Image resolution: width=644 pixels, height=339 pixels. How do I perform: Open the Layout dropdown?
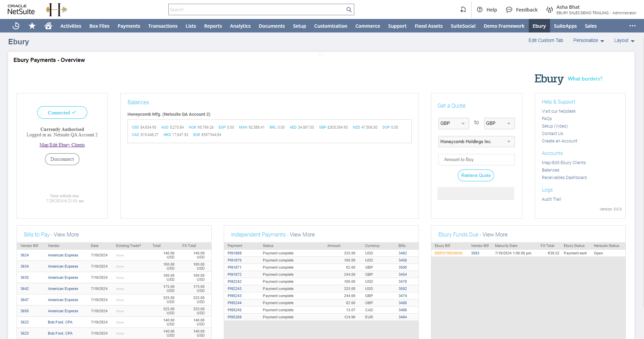624,41
